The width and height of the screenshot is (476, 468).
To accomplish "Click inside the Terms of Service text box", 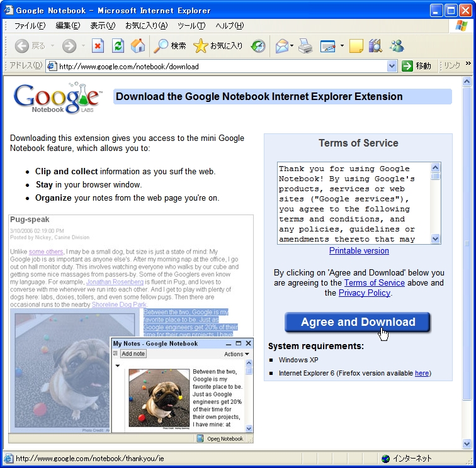I will [354, 204].
